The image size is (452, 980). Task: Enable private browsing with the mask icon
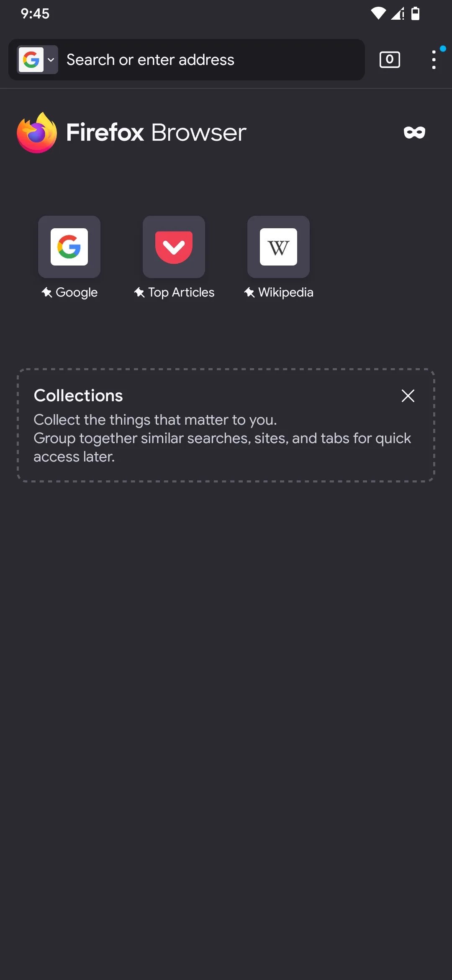(x=414, y=132)
